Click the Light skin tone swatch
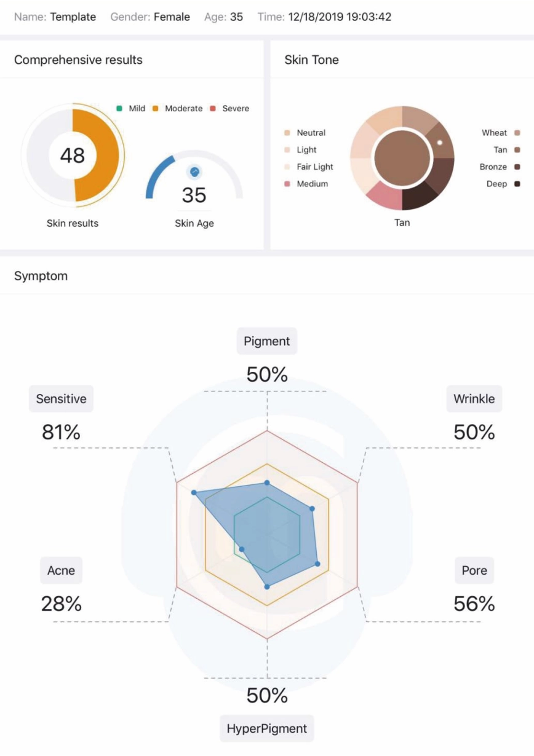Image resolution: width=534 pixels, height=756 pixels. tap(287, 150)
